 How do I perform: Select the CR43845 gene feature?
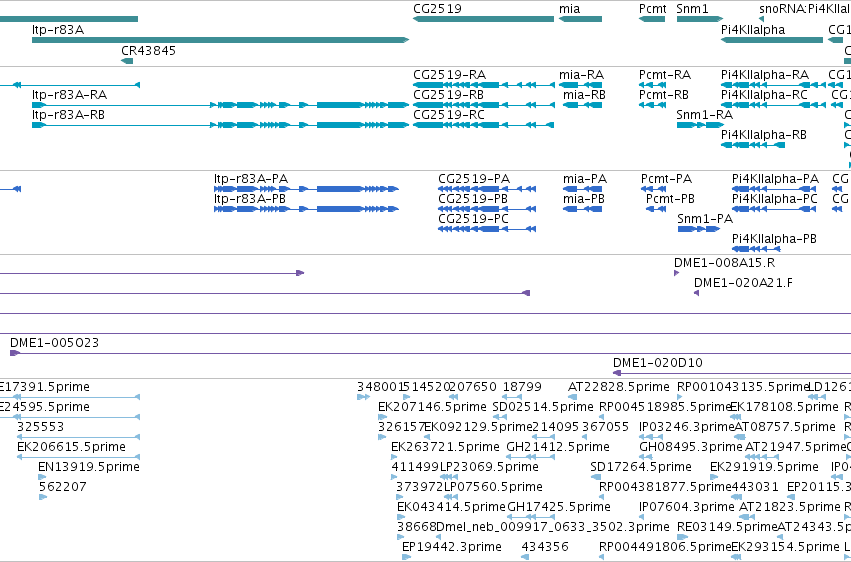(x=127, y=61)
